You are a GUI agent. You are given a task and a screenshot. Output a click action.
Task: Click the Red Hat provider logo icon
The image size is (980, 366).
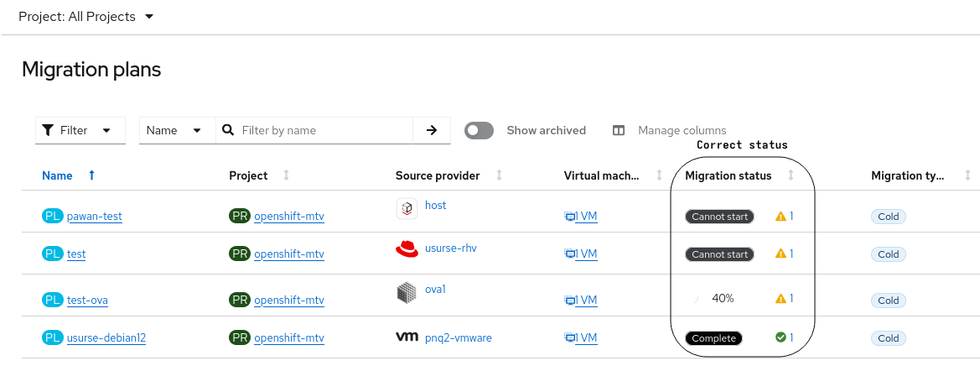coord(407,248)
